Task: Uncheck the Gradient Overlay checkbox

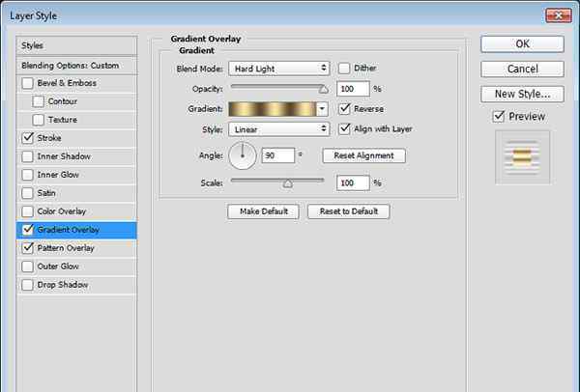Action: 27,230
